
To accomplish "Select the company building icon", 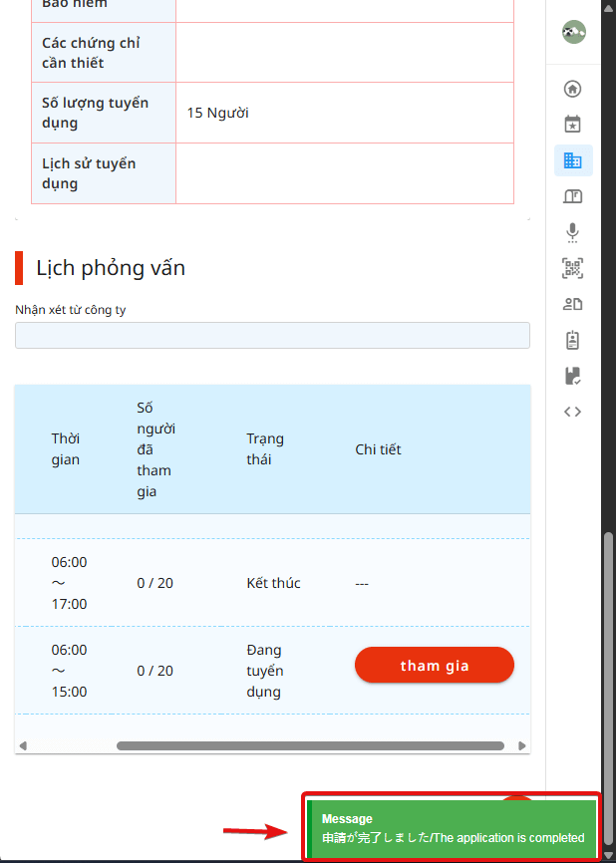I will (x=573, y=160).
